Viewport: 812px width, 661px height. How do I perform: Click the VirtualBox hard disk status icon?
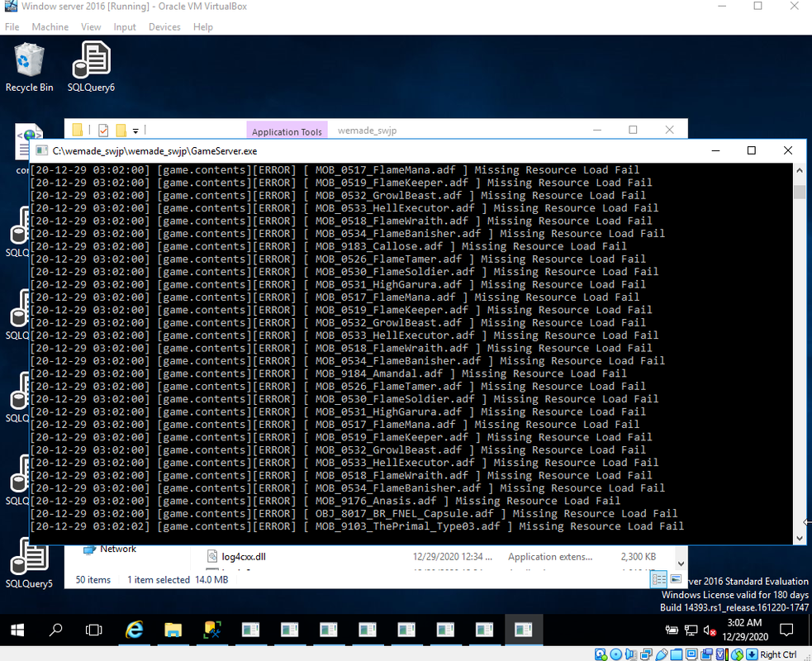click(601, 654)
